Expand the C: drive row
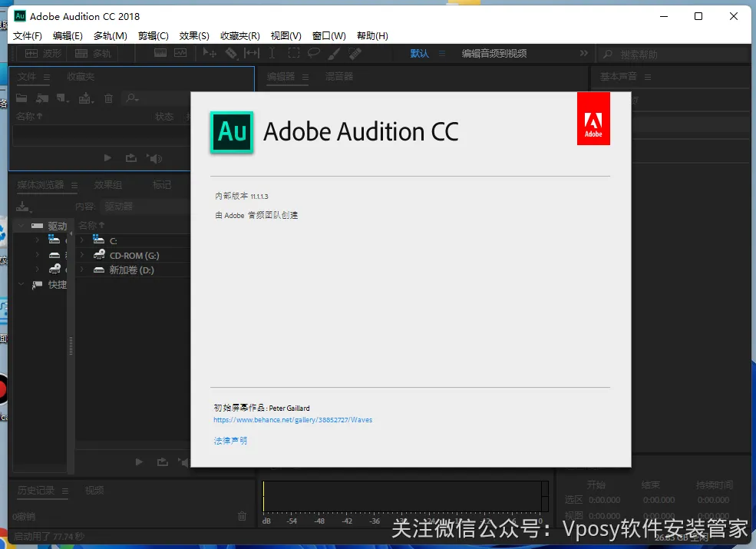This screenshot has height=549, width=756. (82, 240)
